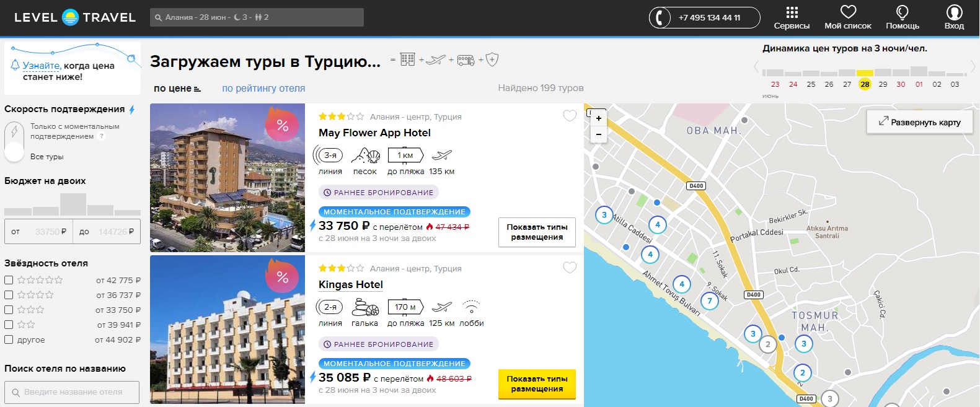Click Раннее бронирование tag on May Flower
The image size is (980, 407).
(379, 193)
